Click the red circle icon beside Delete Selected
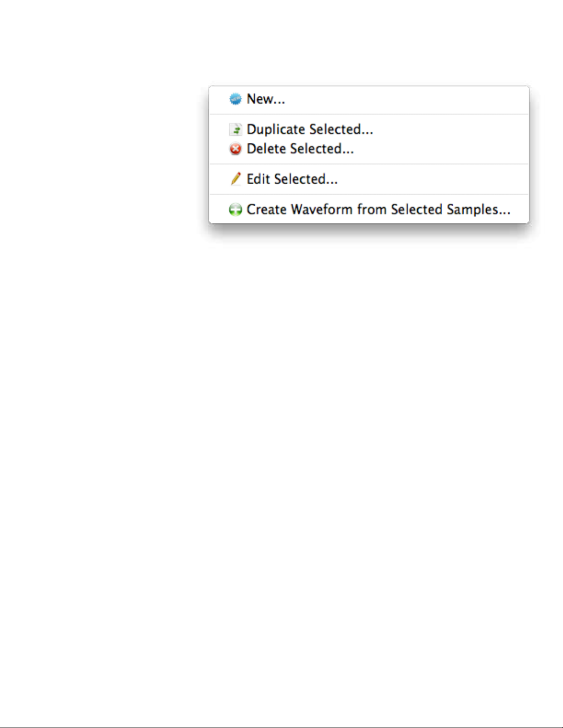 (x=235, y=149)
